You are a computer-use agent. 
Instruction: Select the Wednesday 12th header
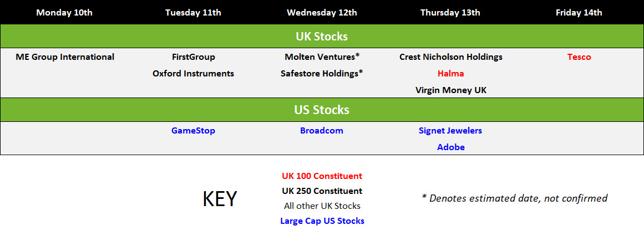pyautogui.click(x=322, y=13)
